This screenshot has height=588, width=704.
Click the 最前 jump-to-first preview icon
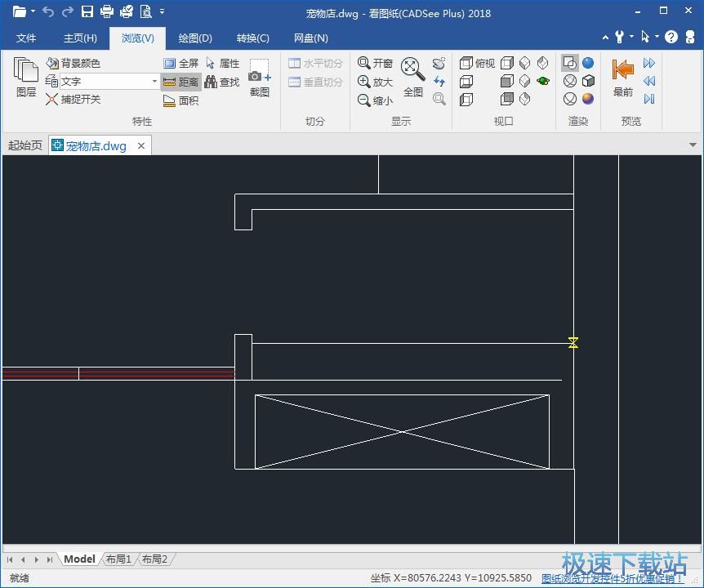click(622, 78)
